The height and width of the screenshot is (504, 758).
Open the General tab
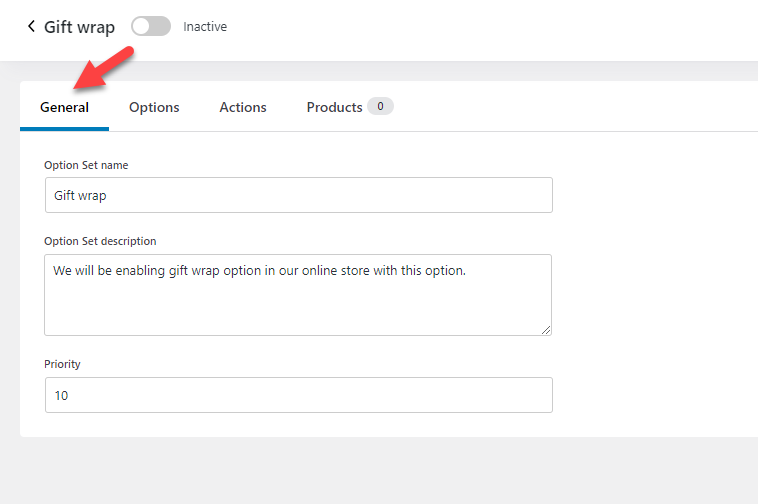(x=64, y=107)
